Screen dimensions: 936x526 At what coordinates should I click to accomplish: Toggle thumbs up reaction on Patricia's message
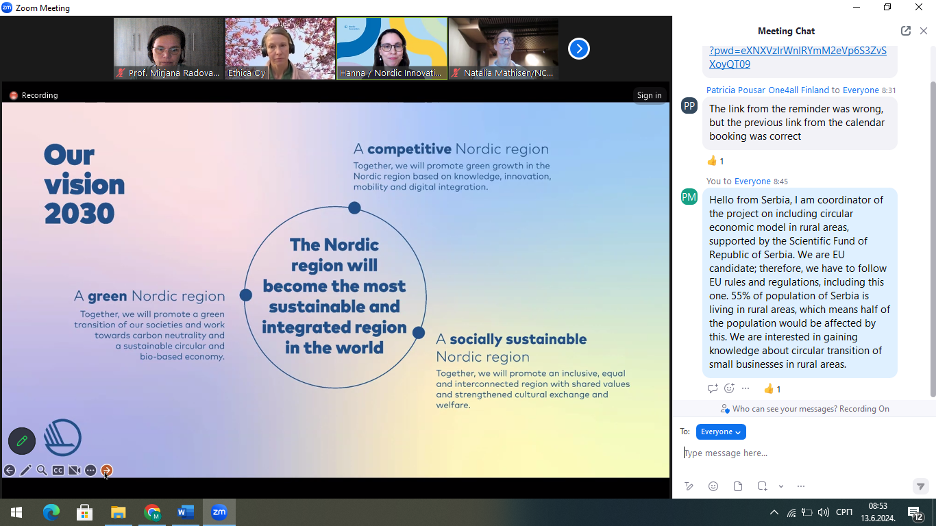715,160
